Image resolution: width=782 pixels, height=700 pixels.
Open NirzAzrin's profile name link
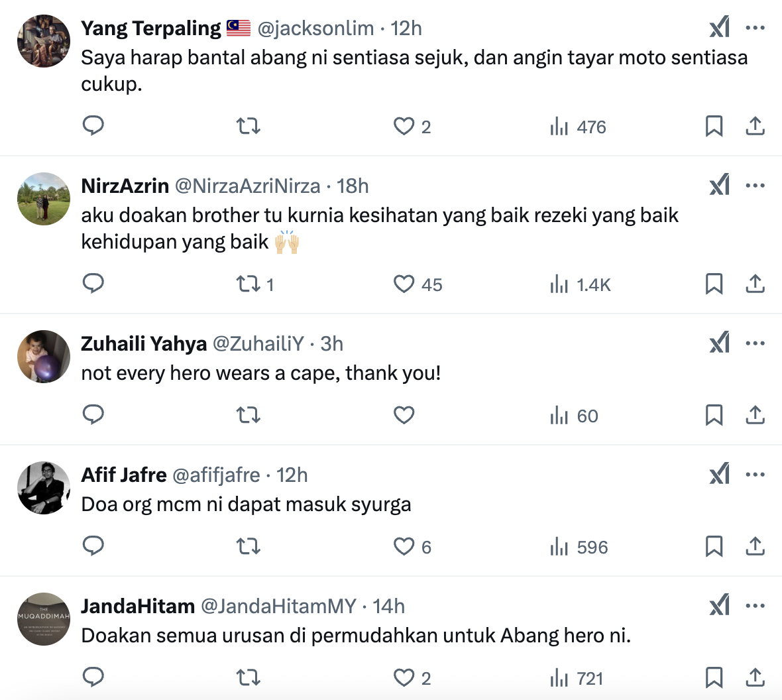click(125, 186)
